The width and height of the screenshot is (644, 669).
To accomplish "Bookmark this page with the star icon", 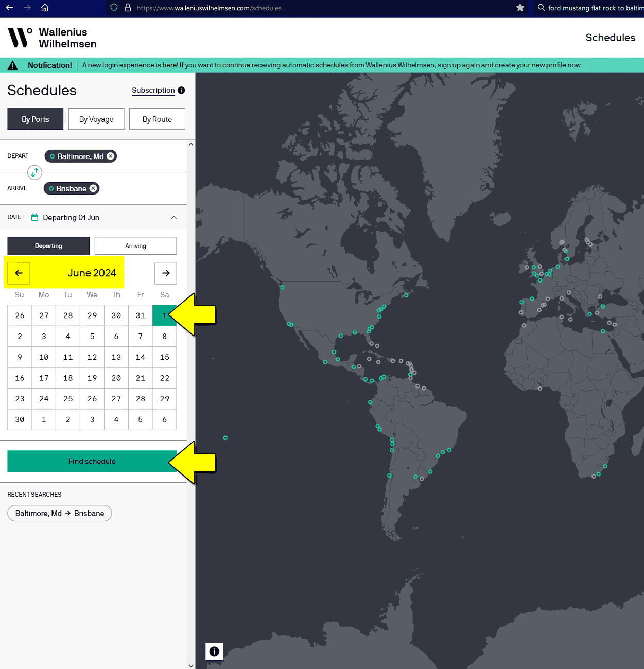I will pos(520,8).
